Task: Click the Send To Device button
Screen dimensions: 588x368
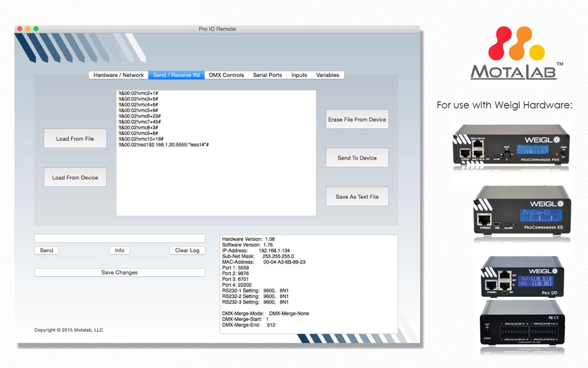Action: tap(357, 158)
